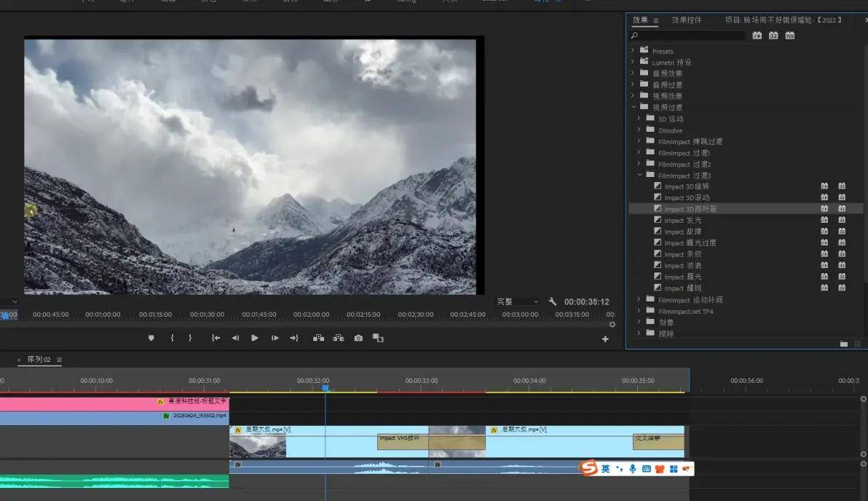Toggle Sogou 英 language mode

pos(606,469)
